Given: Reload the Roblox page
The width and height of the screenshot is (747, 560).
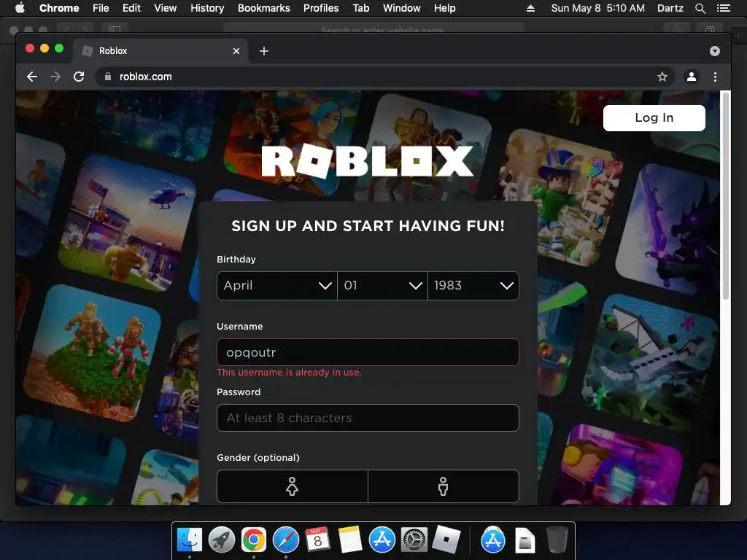Looking at the screenshot, I should [79, 77].
